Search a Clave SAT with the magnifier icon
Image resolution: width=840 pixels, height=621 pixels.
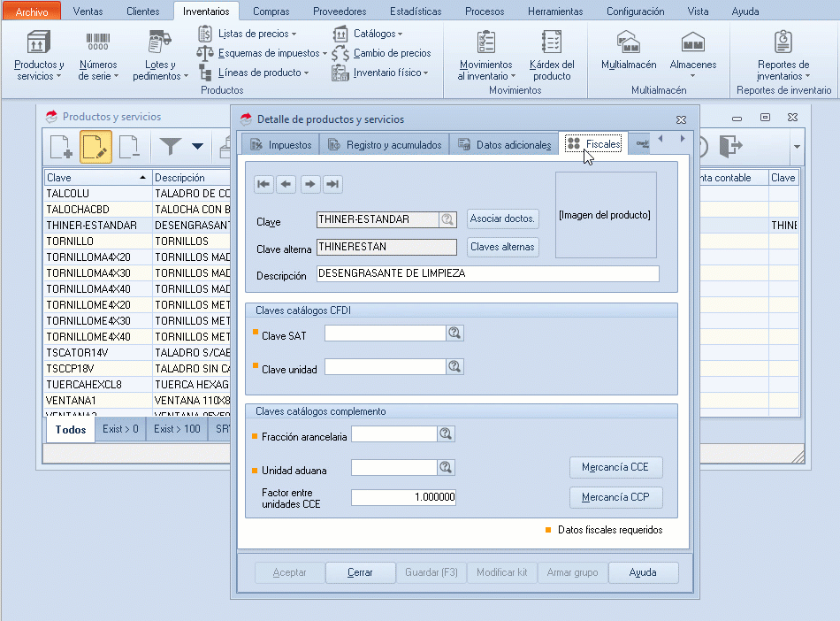pyautogui.click(x=454, y=333)
